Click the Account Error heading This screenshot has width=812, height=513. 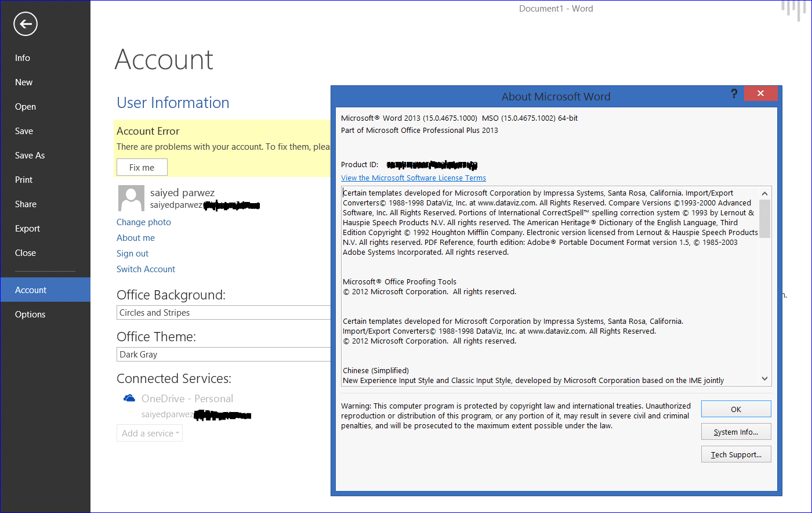pyautogui.click(x=148, y=131)
